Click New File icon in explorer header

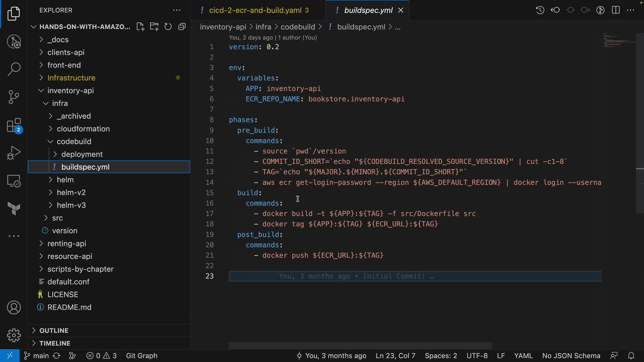[140, 27]
